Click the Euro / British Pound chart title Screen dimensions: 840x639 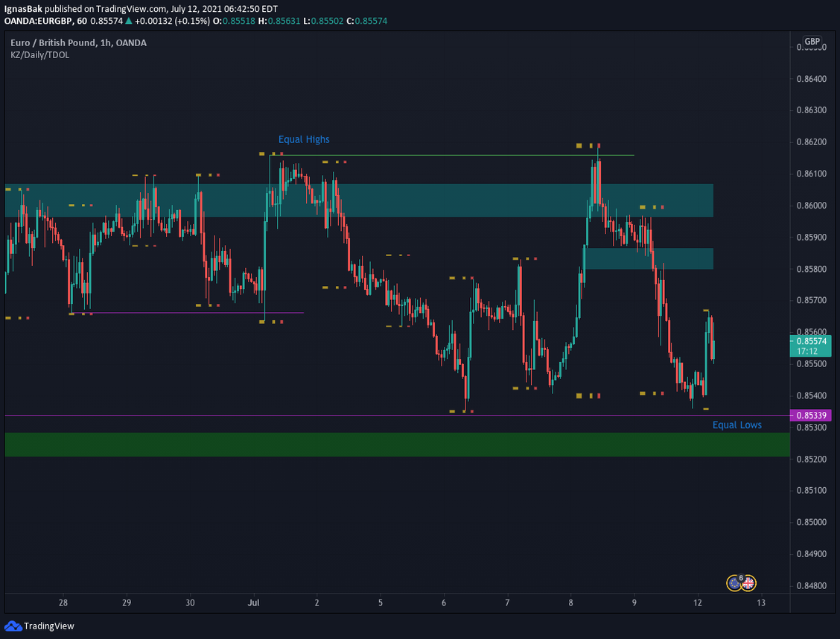[x=78, y=43]
